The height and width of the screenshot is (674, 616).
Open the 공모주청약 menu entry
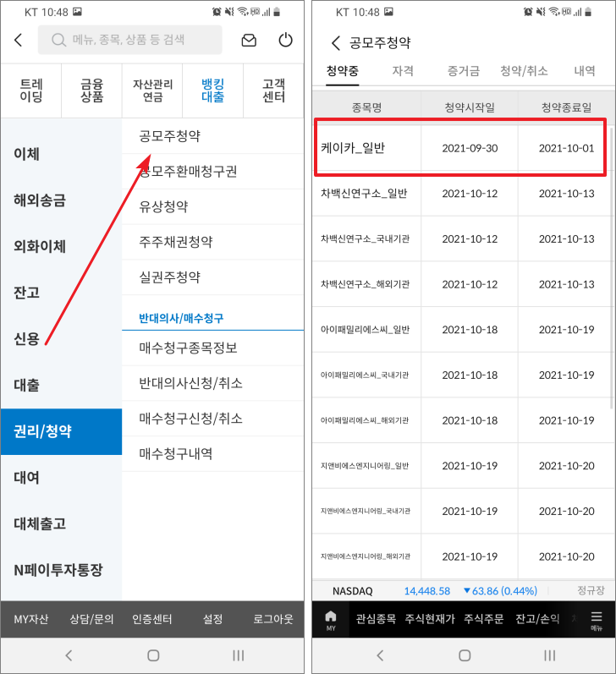coord(170,136)
